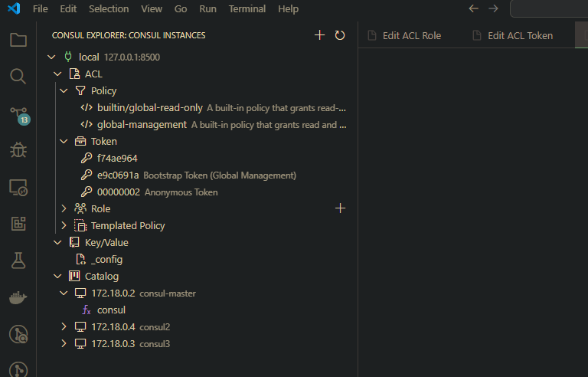Click the code icon beside global-management

coord(87,124)
